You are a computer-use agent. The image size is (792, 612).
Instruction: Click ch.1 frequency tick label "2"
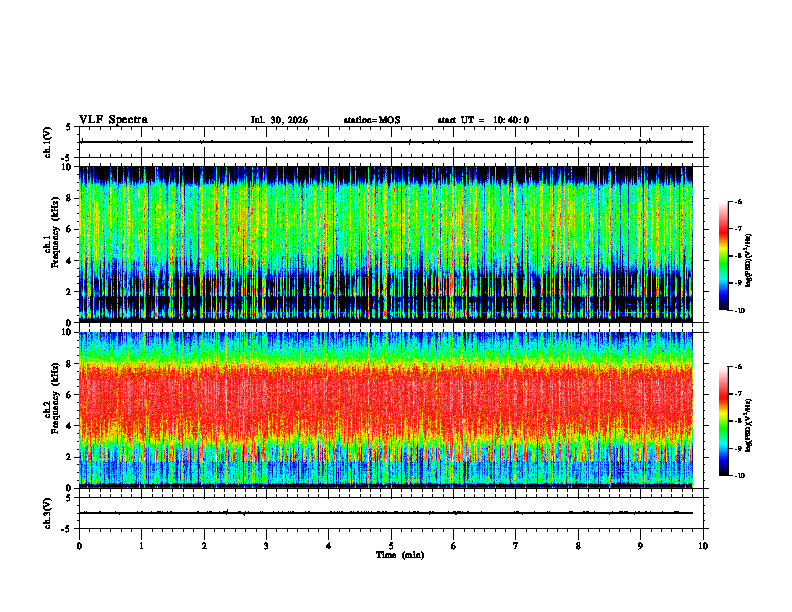point(70,291)
